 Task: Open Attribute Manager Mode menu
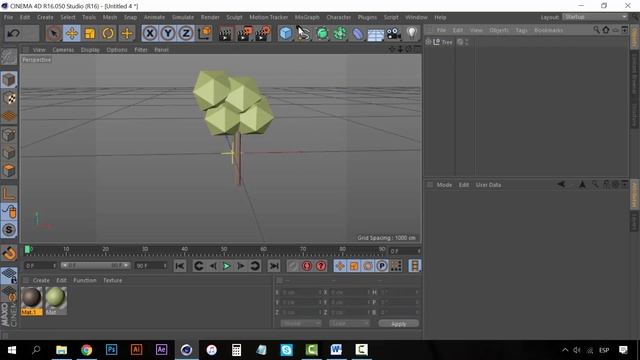[444, 185]
